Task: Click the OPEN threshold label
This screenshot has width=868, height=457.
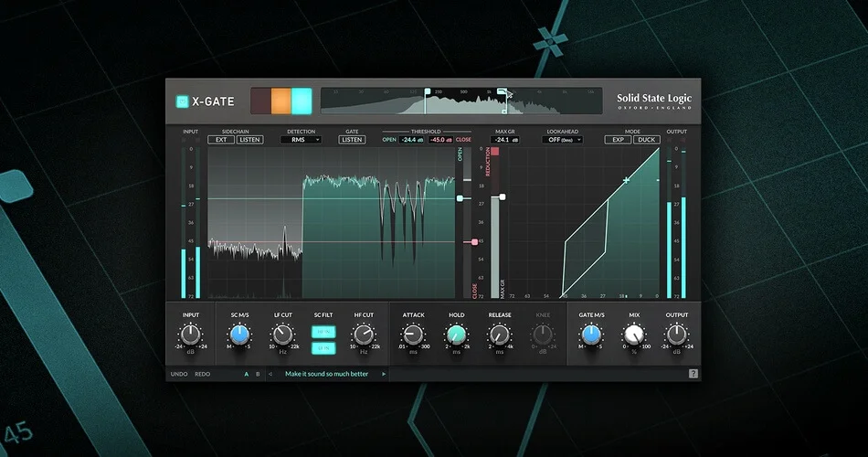Action: (389, 140)
